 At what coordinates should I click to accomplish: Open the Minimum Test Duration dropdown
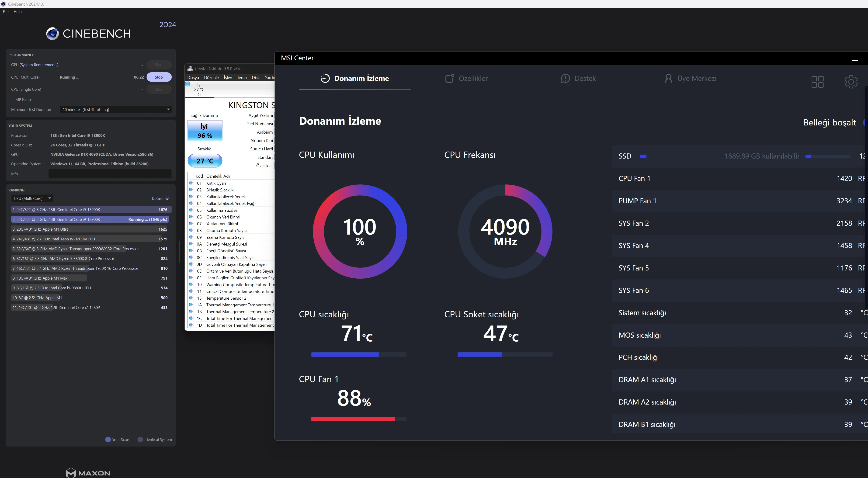pos(116,110)
